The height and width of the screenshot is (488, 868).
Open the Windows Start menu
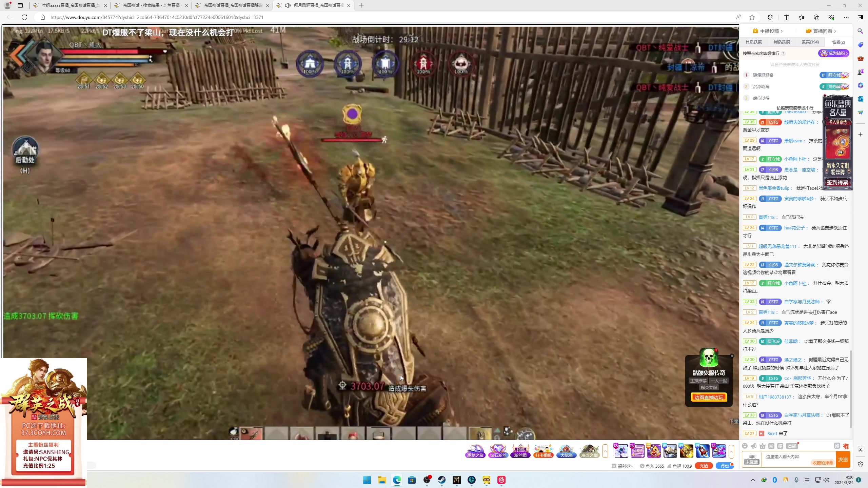(x=367, y=480)
